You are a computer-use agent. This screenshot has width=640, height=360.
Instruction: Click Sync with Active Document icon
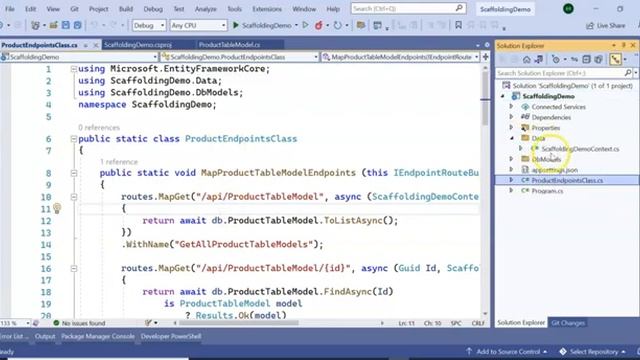pos(574,60)
